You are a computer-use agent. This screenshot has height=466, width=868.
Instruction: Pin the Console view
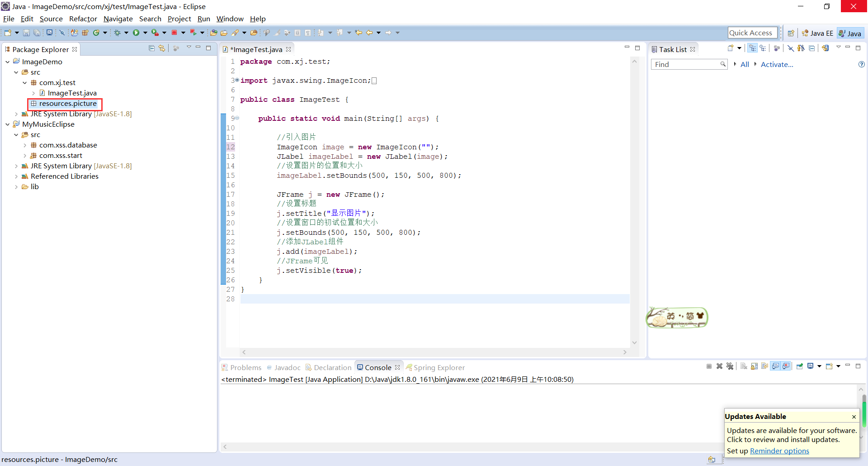tap(800, 366)
